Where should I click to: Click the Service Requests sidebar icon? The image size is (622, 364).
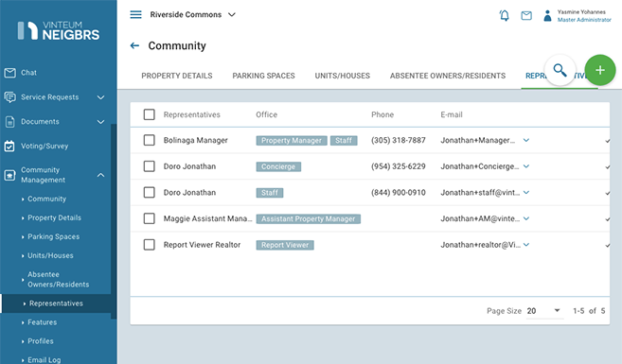pos(9,97)
